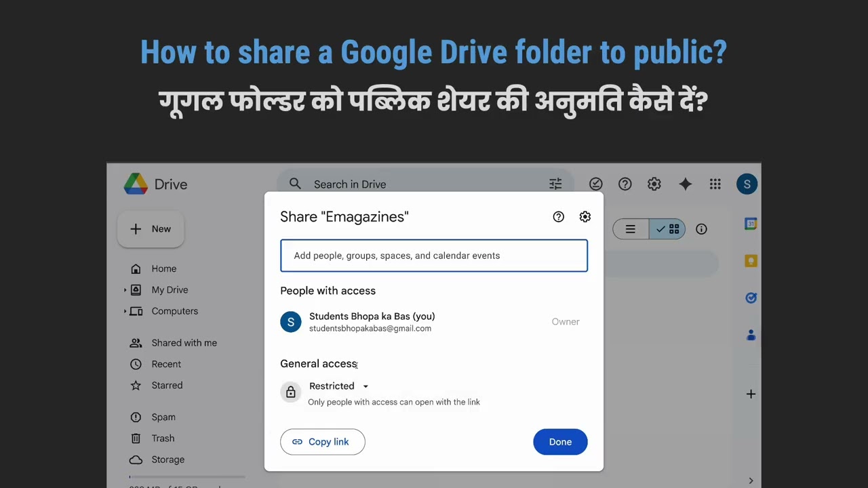868x488 pixels.
Task: Open share dialog settings gear
Action: pyautogui.click(x=585, y=217)
